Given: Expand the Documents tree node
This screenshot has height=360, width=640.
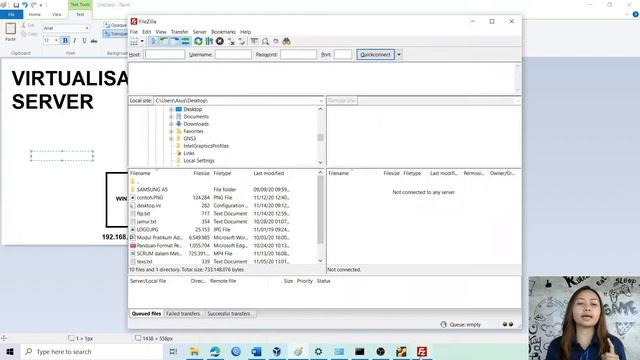Looking at the screenshot, I should point(171,117).
